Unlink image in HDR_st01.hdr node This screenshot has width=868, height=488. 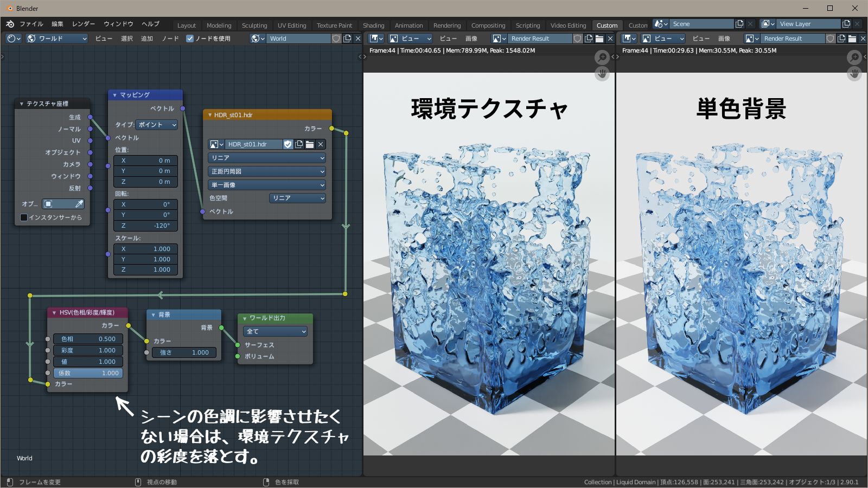321,144
